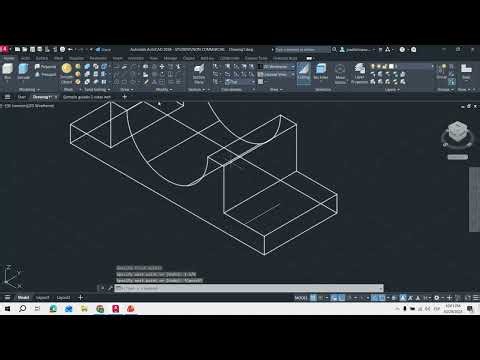Open Windows taskbar search
Screen dimensions: 480x360
coord(22,309)
